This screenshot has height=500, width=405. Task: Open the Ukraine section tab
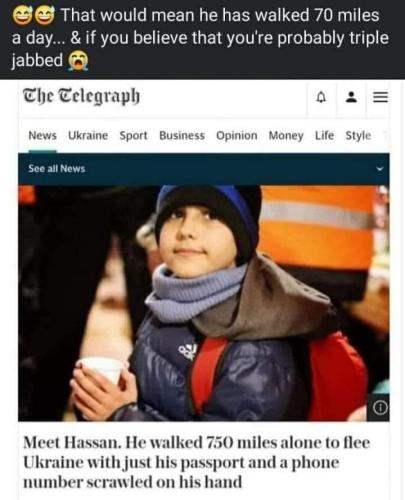tap(88, 136)
